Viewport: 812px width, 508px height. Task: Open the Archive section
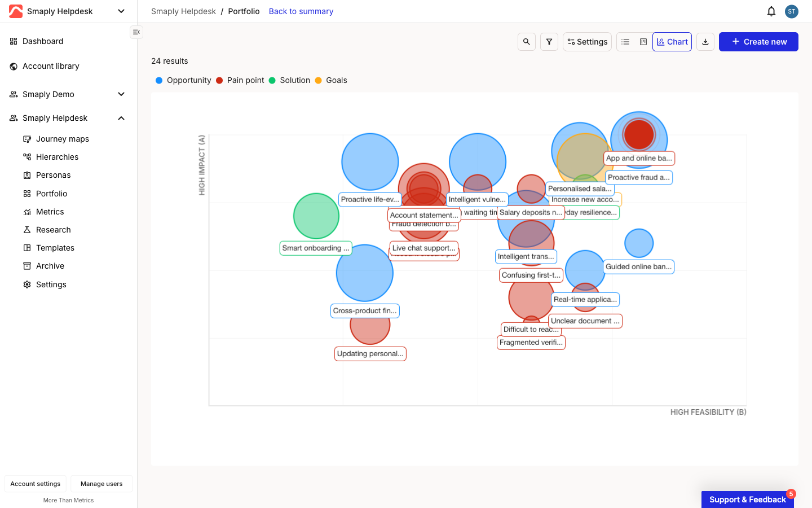coord(50,266)
